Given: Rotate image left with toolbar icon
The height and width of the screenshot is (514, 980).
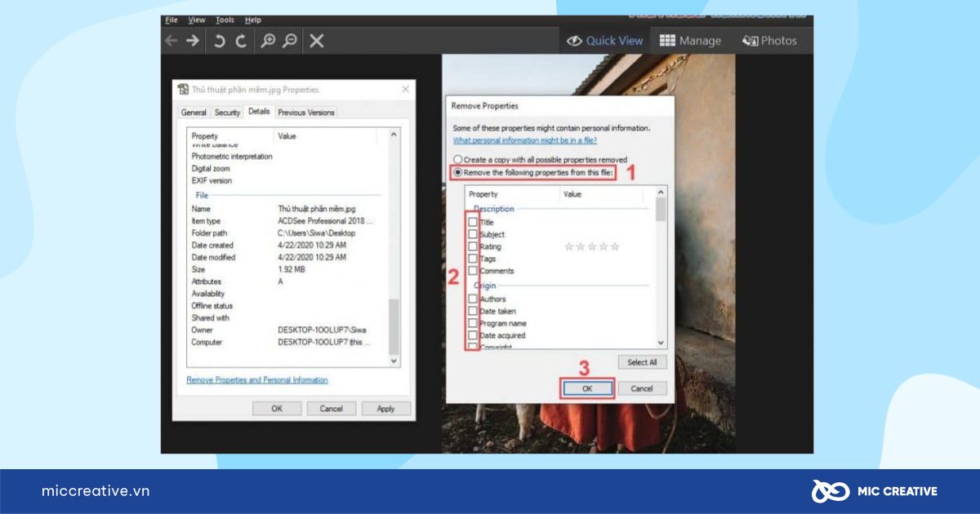Looking at the screenshot, I should click(219, 40).
